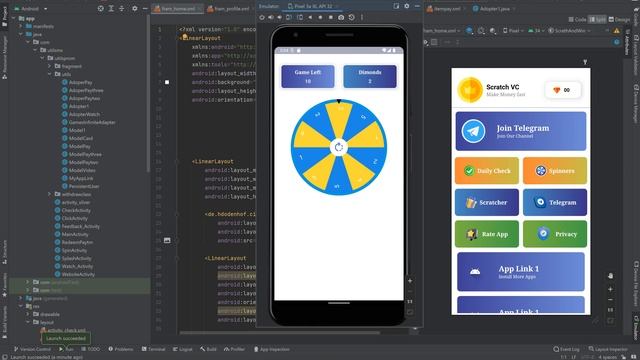640x360 pixels.
Task: Click the emulator Overview square icon
Action: [331, 18]
